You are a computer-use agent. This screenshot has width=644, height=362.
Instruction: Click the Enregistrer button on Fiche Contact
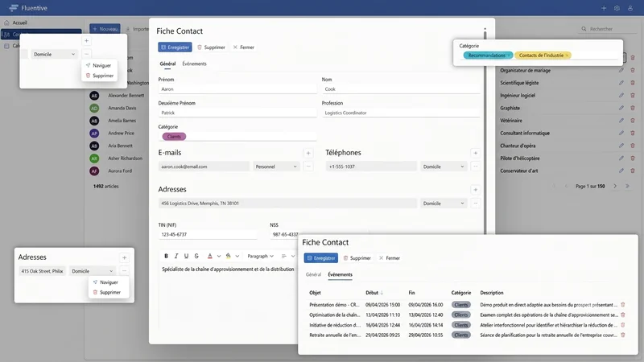coord(175,47)
